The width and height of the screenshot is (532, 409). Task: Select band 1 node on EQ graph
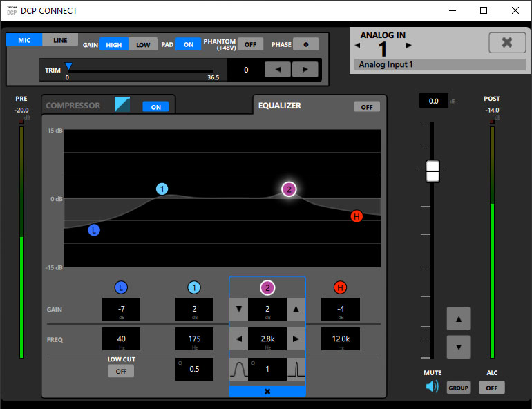[x=162, y=189]
